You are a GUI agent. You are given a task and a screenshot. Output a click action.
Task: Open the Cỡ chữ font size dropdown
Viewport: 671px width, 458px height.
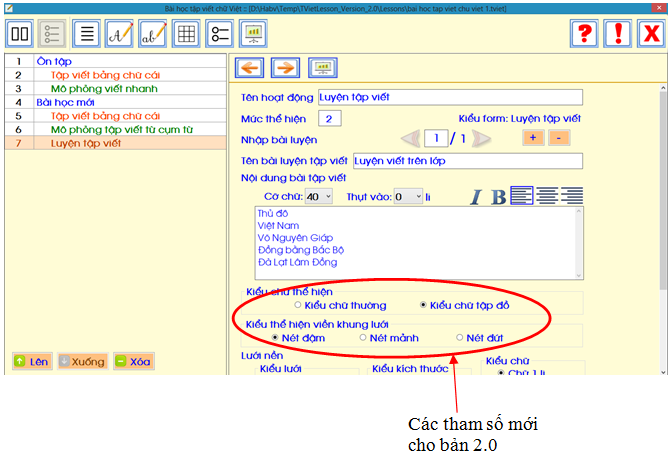coord(319,197)
